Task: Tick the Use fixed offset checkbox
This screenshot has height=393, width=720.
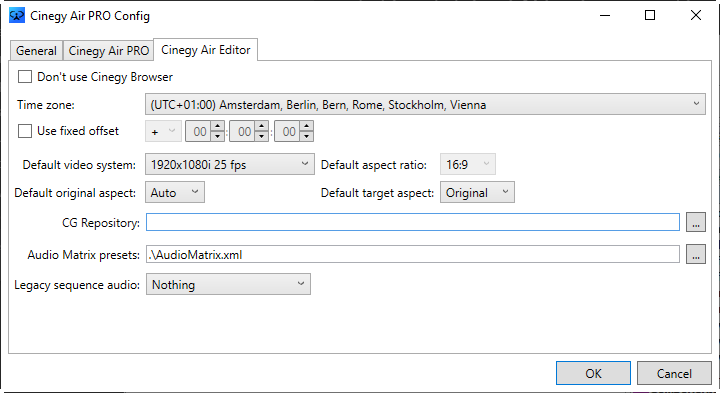Action: (x=25, y=131)
